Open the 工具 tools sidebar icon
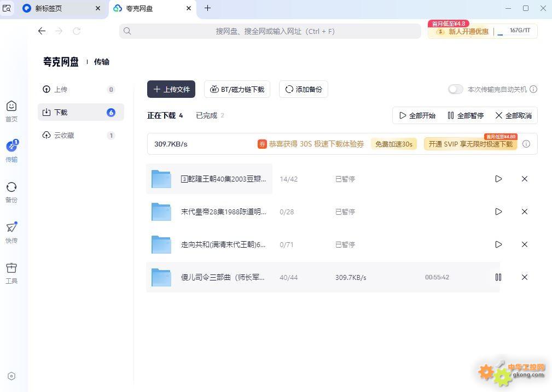The image size is (552, 392). 11,273
